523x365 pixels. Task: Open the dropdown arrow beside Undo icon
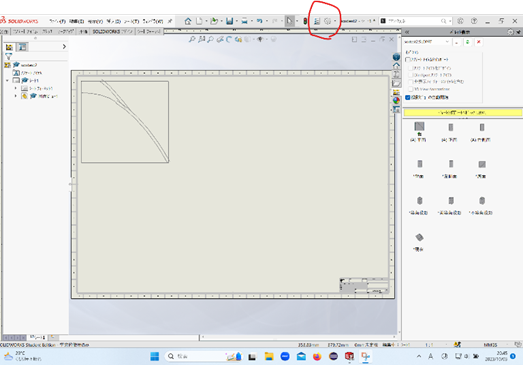(267, 21)
